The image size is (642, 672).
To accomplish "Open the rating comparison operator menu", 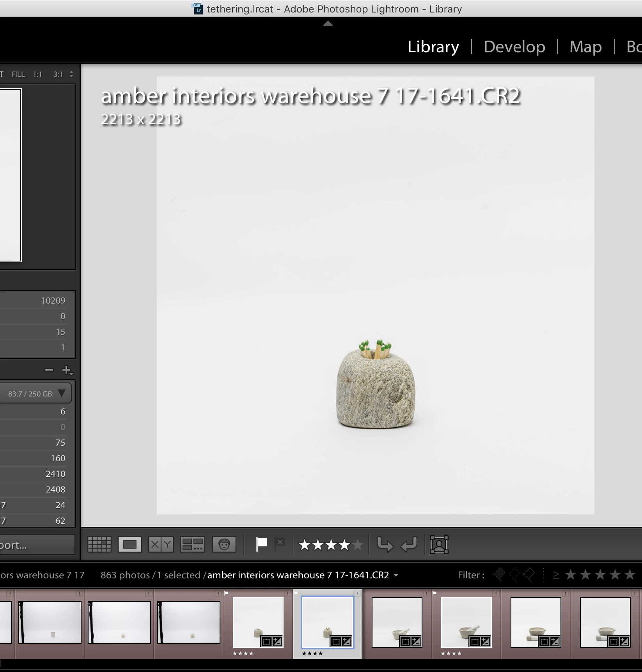I will click(x=556, y=575).
